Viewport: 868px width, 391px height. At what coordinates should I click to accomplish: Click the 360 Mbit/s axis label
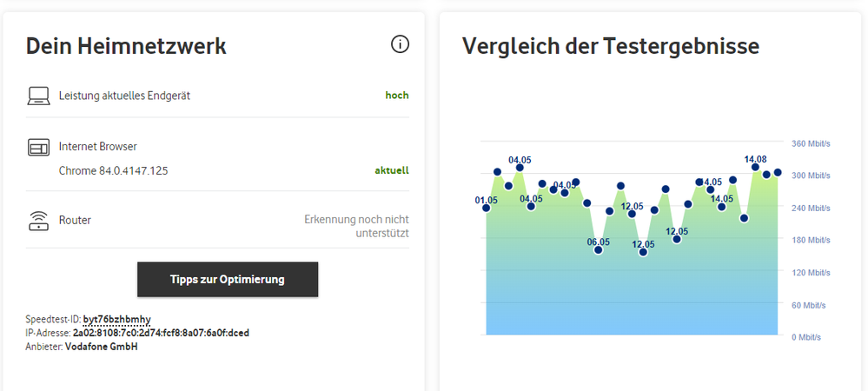[x=810, y=143]
